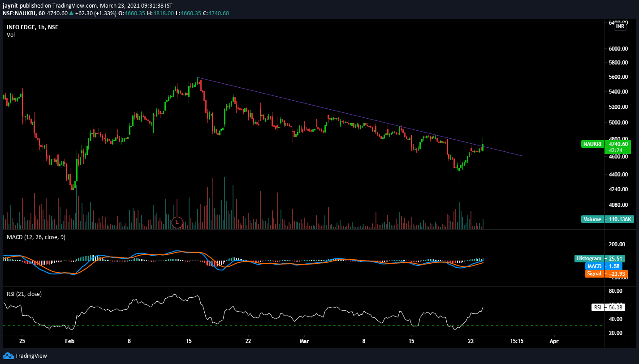639x364 pixels.
Task: Open the MACD (12, 26, close, 9) legend
Action: 36,237
